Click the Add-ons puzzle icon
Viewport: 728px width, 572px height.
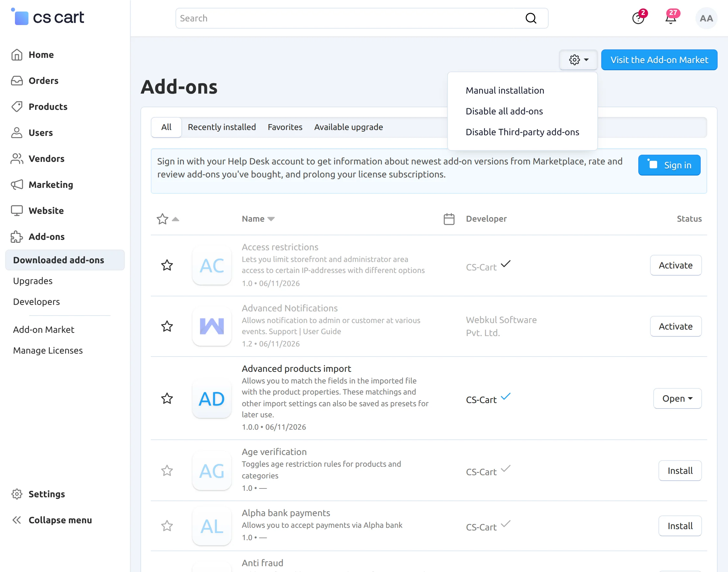tap(17, 236)
